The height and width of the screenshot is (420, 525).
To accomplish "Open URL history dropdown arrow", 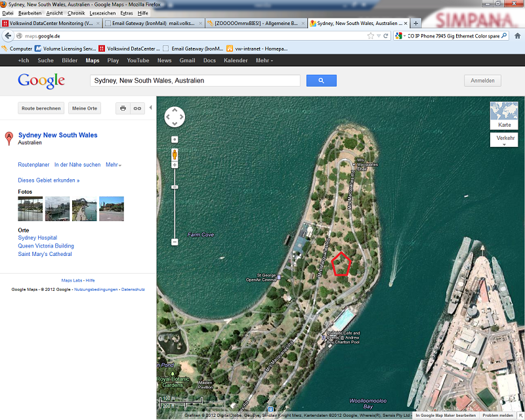I will [x=379, y=36].
